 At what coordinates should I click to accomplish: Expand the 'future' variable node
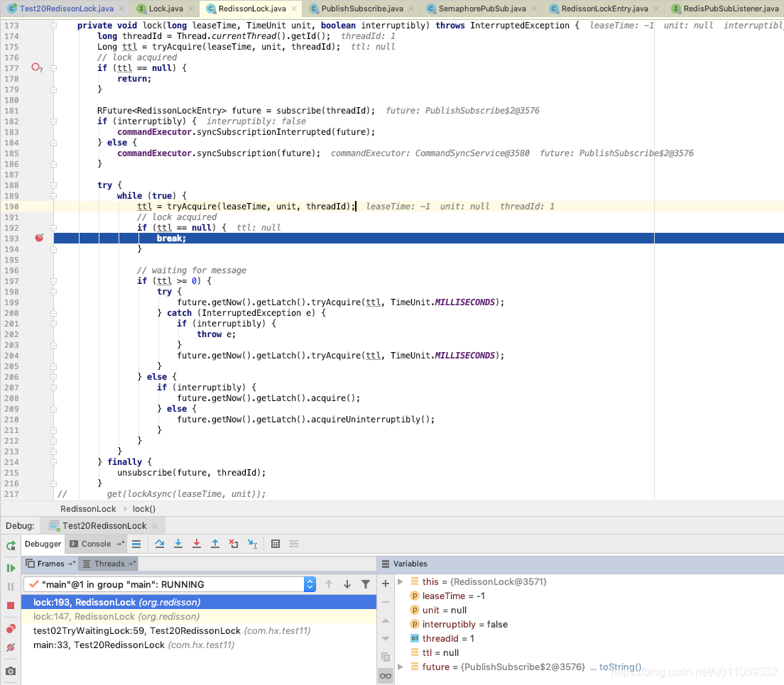tap(400, 667)
